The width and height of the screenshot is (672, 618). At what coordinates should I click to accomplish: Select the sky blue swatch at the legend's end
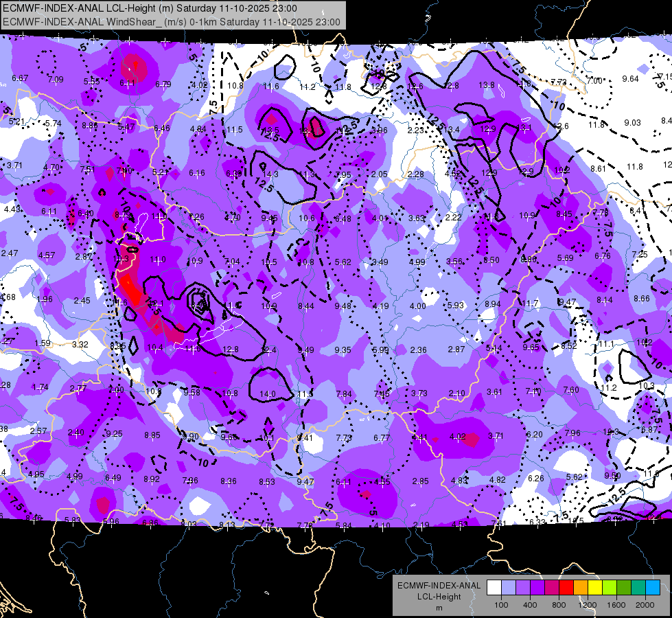pyautogui.click(x=653, y=588)
